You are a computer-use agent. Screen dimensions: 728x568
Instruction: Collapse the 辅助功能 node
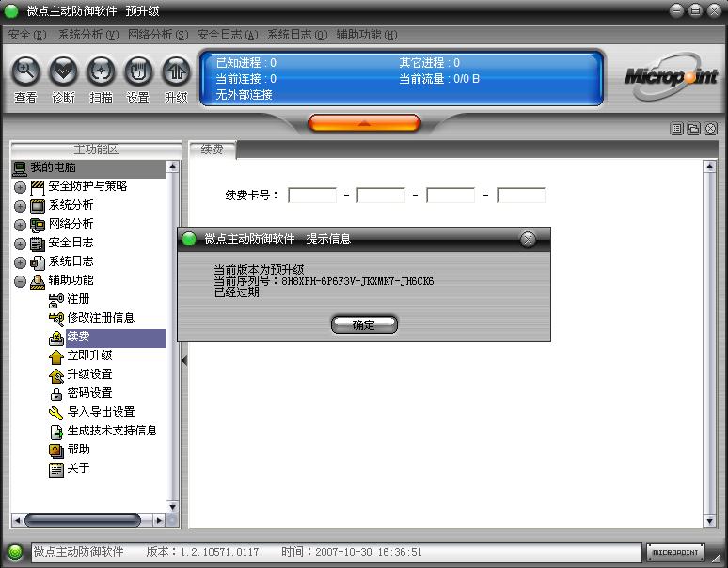tap(20, 282)
